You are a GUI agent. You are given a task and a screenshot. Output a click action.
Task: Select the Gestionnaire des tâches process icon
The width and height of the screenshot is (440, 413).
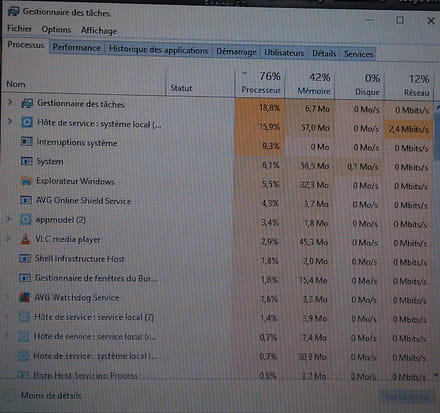27,103
